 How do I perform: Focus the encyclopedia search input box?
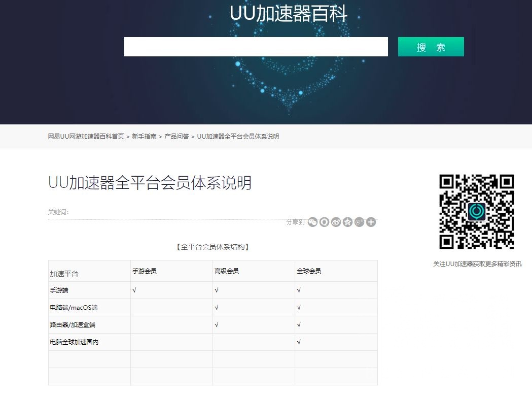(256, 47)
